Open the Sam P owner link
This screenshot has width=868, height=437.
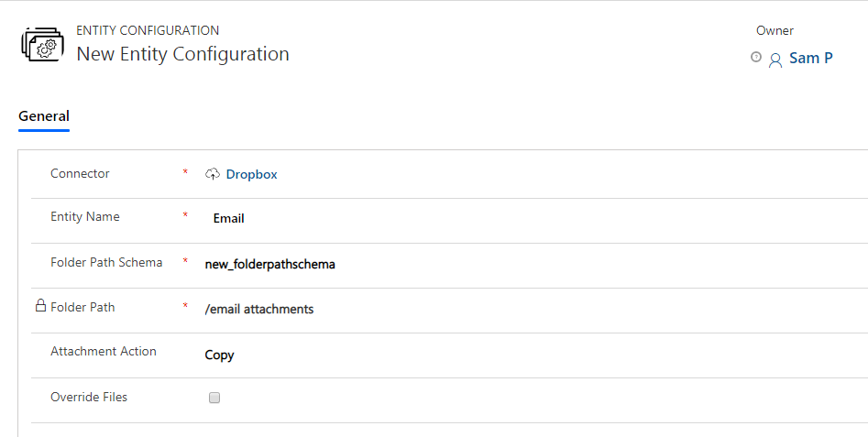(x=810, y=58)
